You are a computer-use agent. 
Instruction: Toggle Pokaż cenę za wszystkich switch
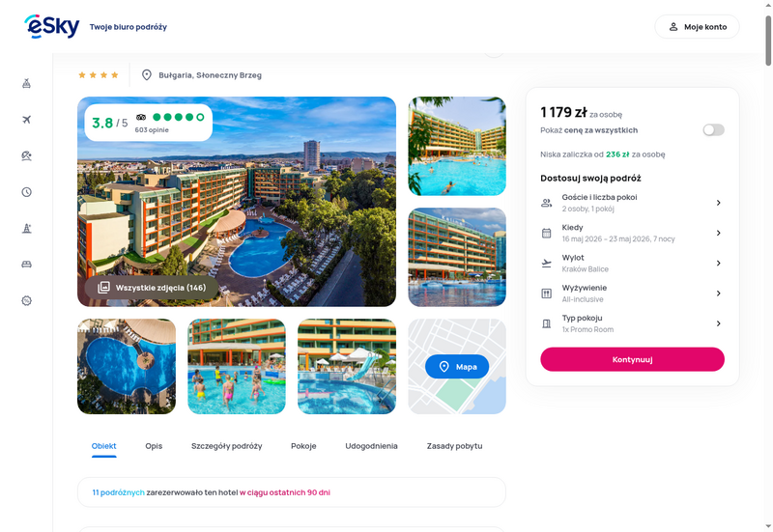[713, 130]
